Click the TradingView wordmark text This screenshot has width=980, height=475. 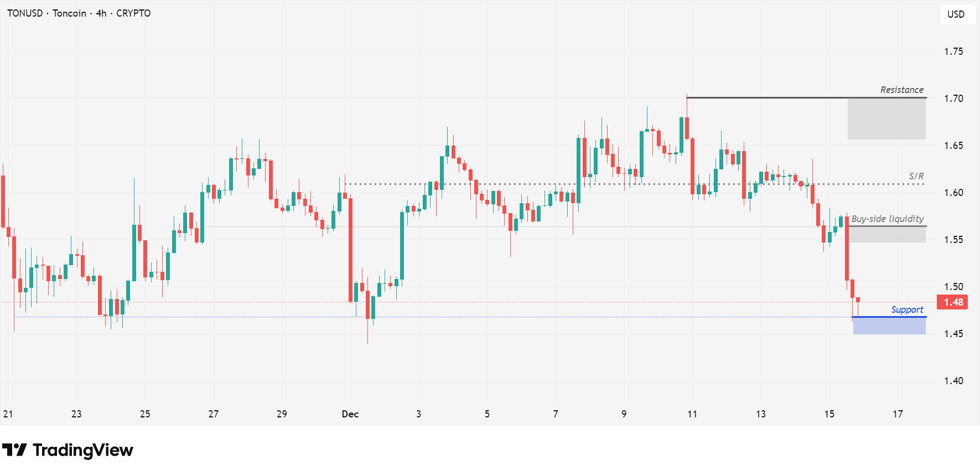pos(83,450)
